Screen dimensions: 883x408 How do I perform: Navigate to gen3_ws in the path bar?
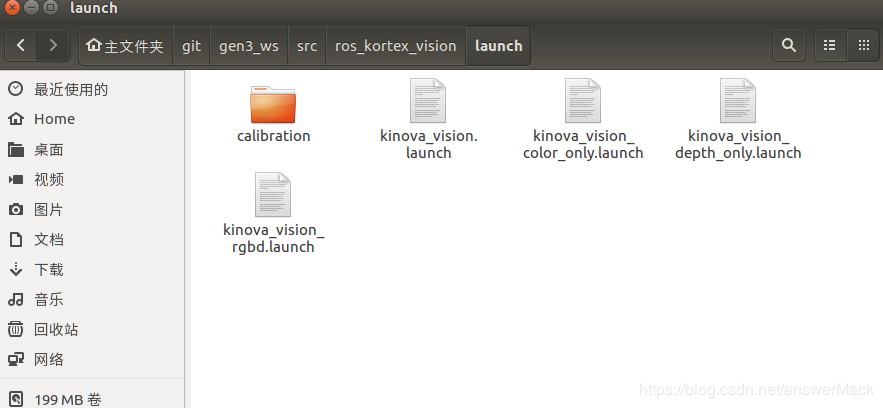[x=249, y=46]
